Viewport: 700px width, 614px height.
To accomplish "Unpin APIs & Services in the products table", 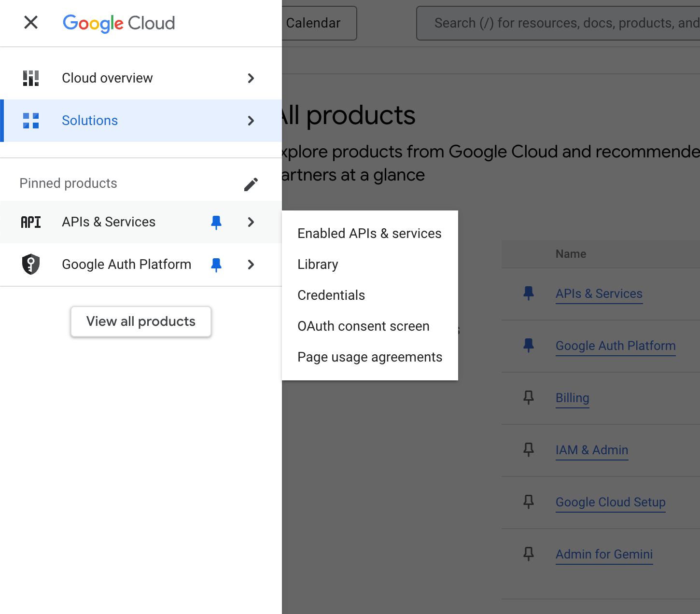I will pos(529,293).
